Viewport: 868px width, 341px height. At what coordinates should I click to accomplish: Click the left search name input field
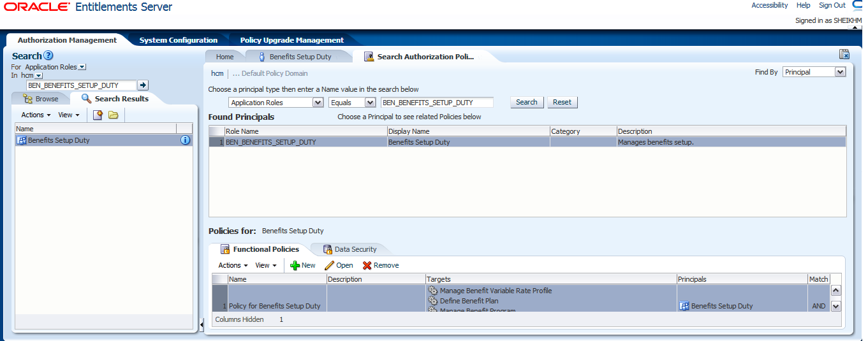[x=81, y=85]
